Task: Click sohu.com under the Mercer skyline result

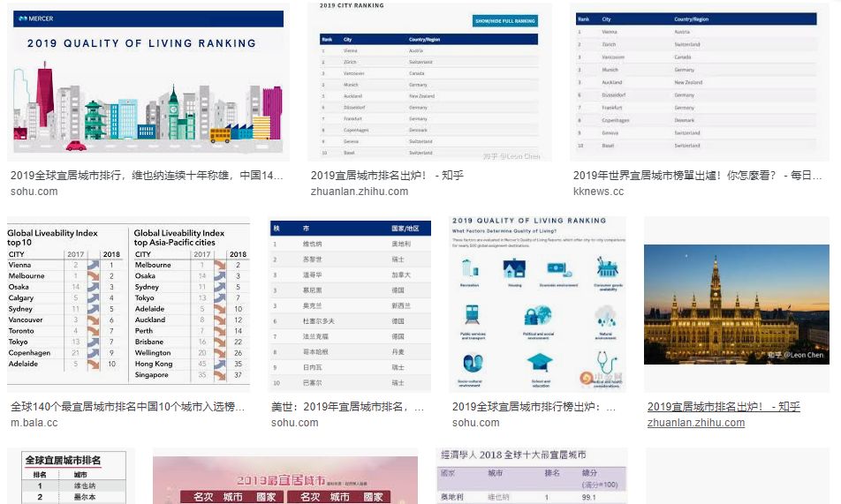Action: point(34,192)
